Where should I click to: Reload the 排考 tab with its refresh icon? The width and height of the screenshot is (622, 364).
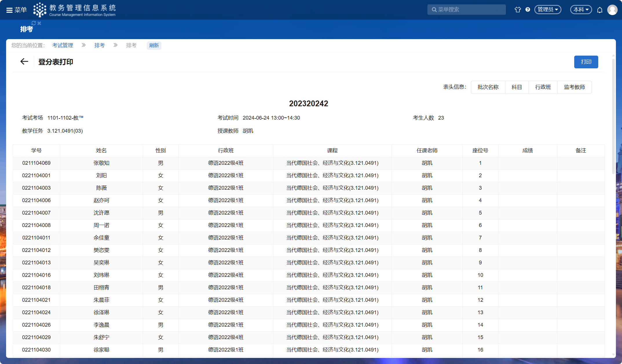coord(34,23)
